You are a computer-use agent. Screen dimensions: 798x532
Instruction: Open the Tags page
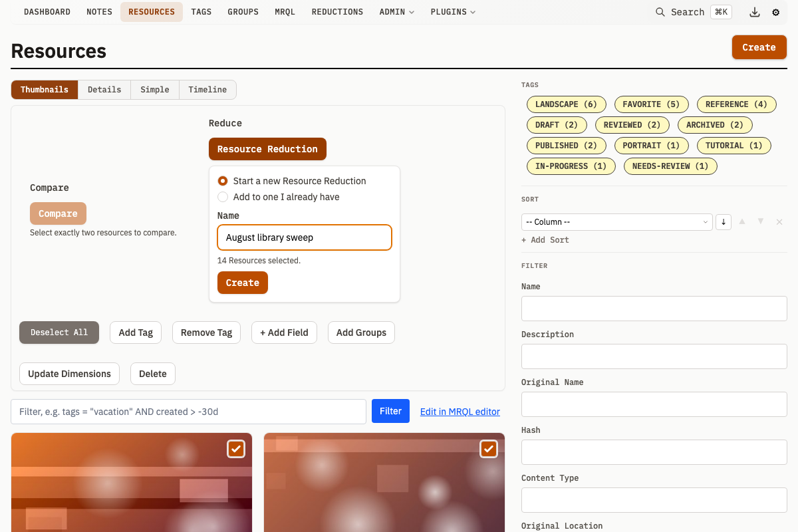(x=201, y=12)
